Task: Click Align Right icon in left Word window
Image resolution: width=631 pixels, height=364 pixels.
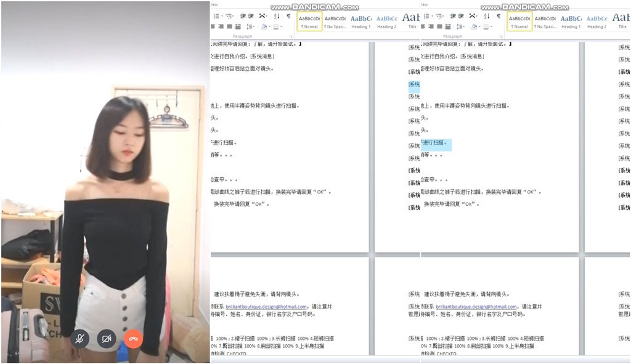Action: (x=221, y=26)
